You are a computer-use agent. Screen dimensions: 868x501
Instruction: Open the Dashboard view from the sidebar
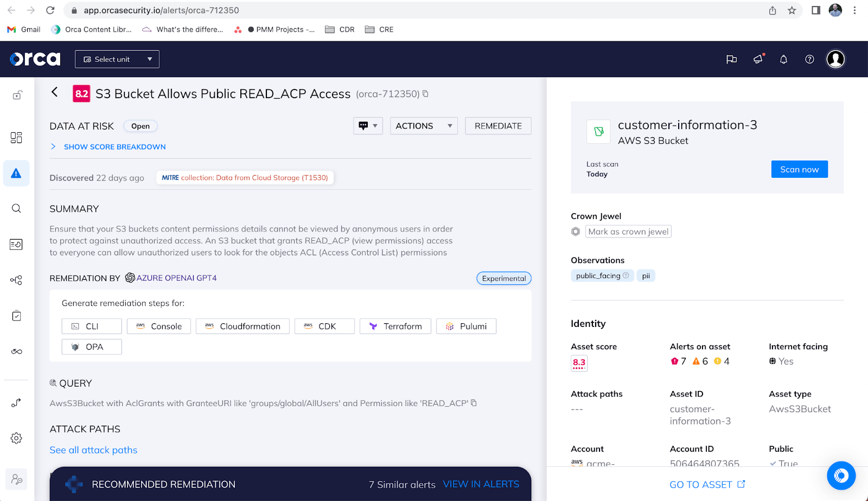(16, 138)
